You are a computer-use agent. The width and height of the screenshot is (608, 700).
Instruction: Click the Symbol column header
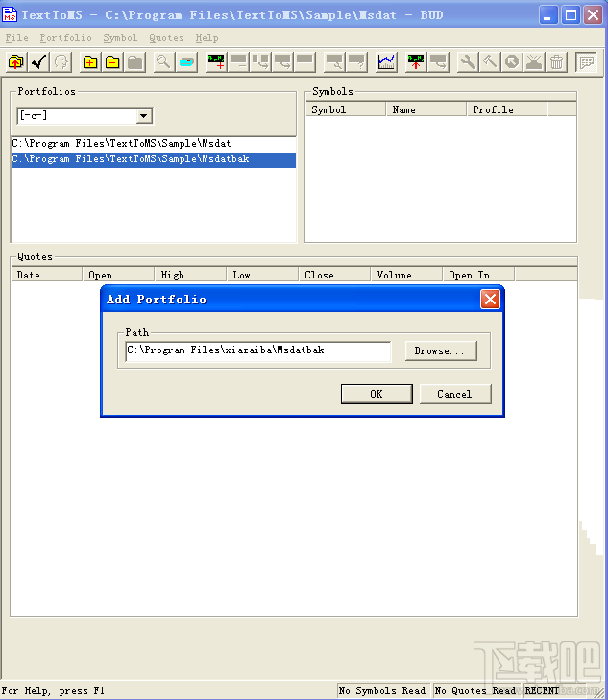click(346, 109)
